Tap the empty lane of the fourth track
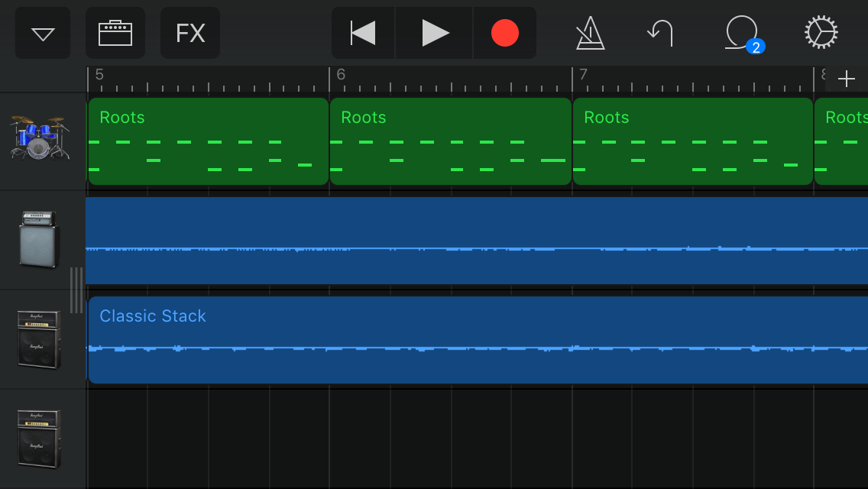The height and width of the screenshot is (489, 868). [x=477, y=439]
